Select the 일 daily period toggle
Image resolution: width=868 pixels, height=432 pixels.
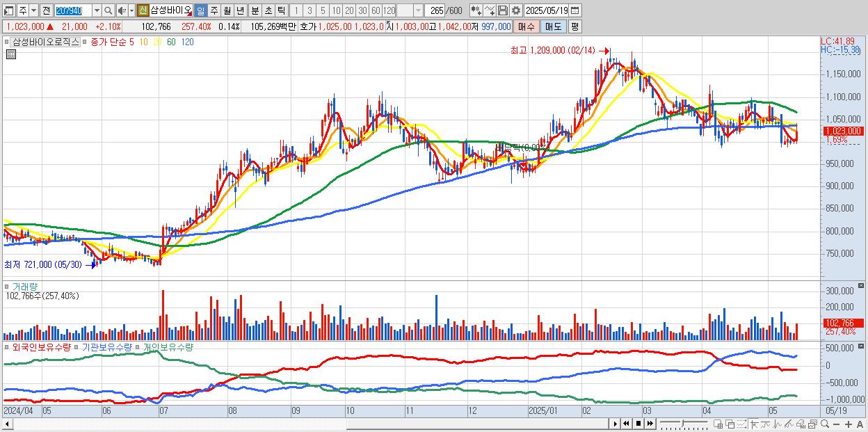click(x=200, y=10)
